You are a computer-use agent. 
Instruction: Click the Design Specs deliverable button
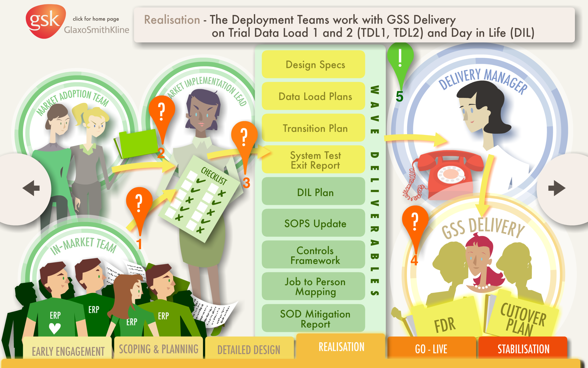tap(314, 65)
